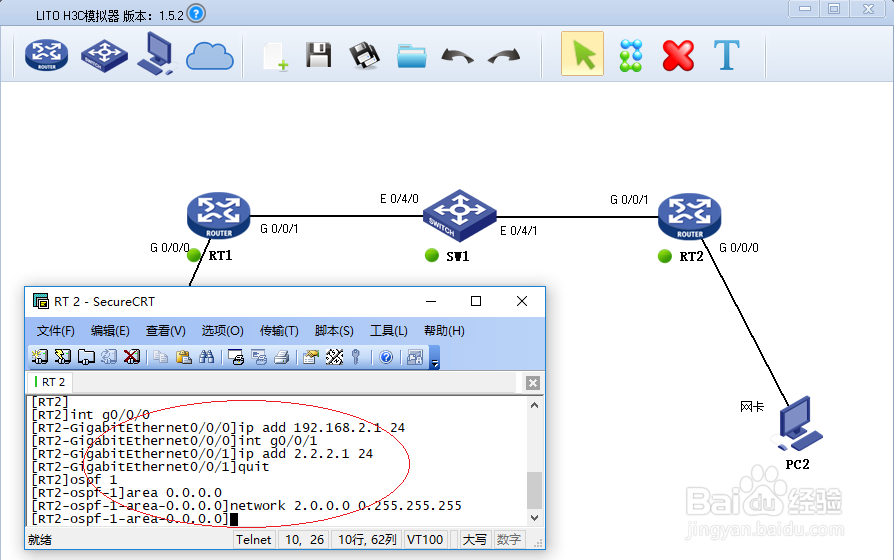
Task: Click SecureCRT Connect toolbar icon
Action: pyautogui.click(x=40, y=357)
